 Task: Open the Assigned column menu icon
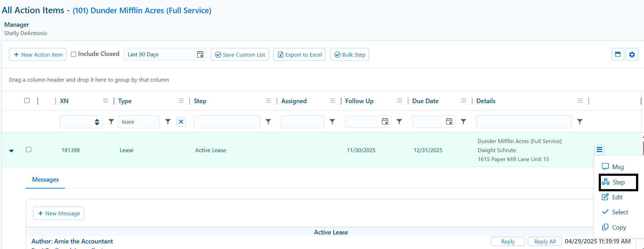tap(333, 101)
